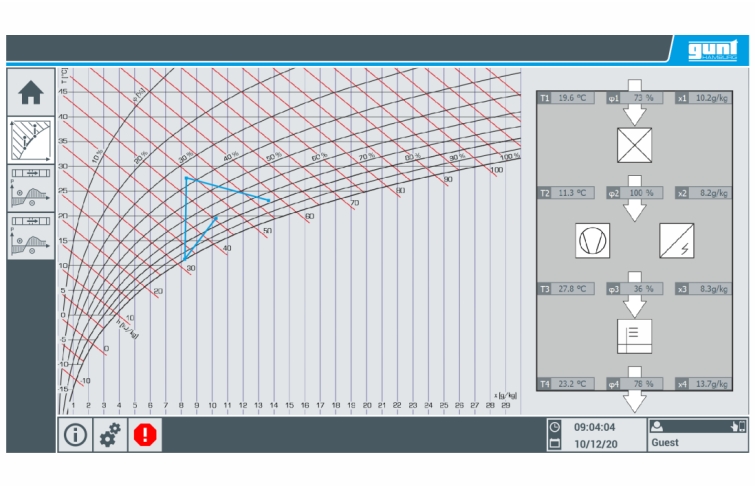This screenshot has height=488, width=755.
Task: Select the air cooler crossed-box symbol
Action: click(x=634, y=145)
